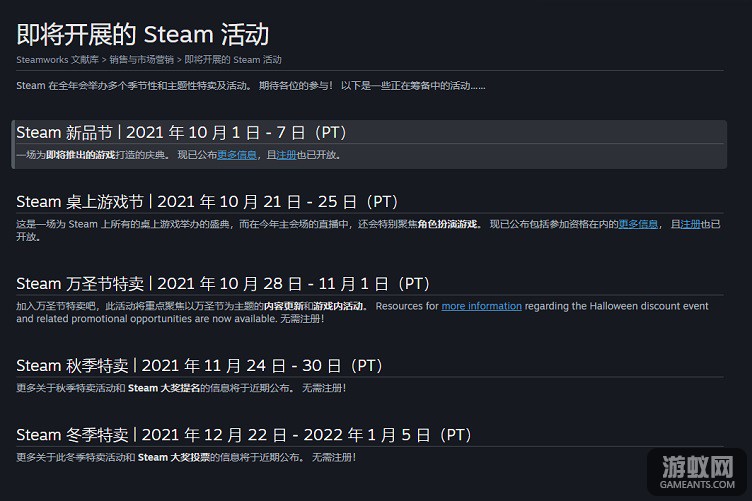Select the Steam 秋季特卖 heading

(200, 365)
